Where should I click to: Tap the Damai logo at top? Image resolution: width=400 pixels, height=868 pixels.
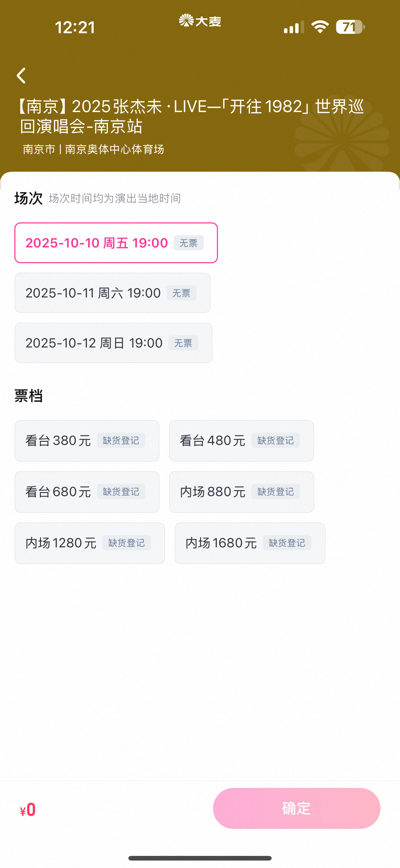(x=200, y=20)
